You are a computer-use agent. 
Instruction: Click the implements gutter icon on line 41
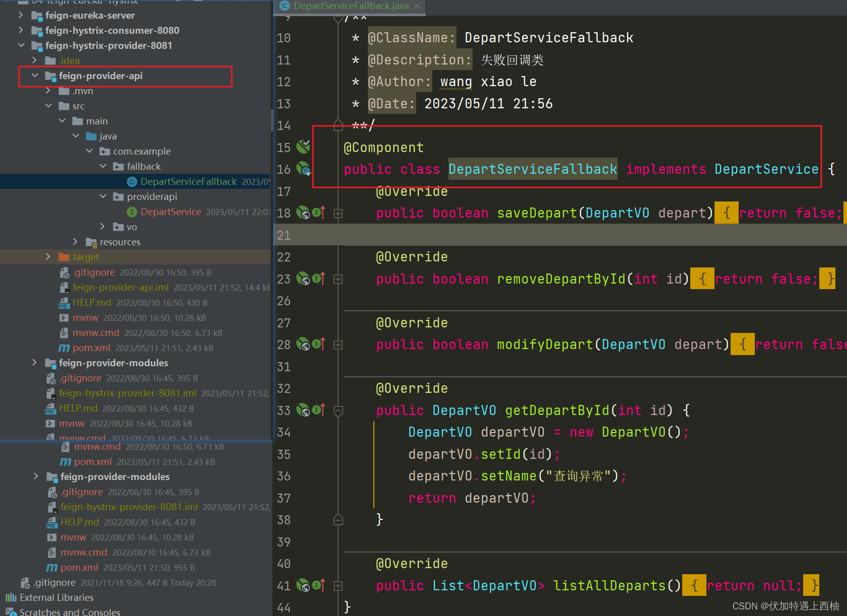pos(319,585)
